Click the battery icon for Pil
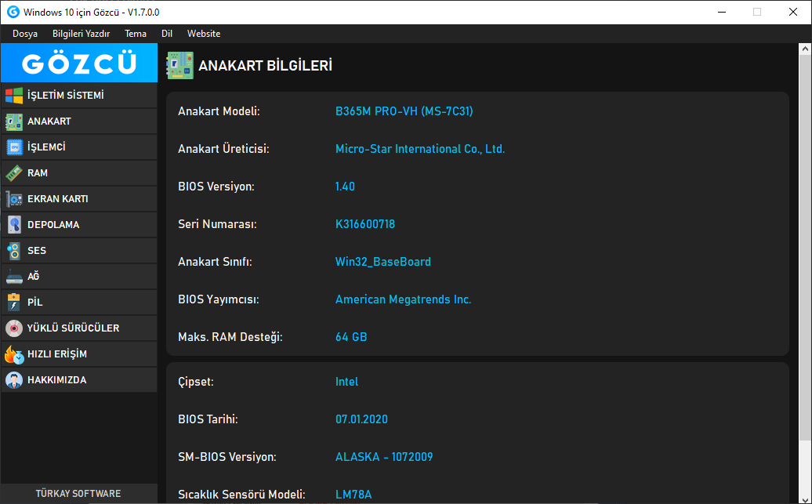The width and height of the screenshot is (812, 504). [x=14, y=302]
